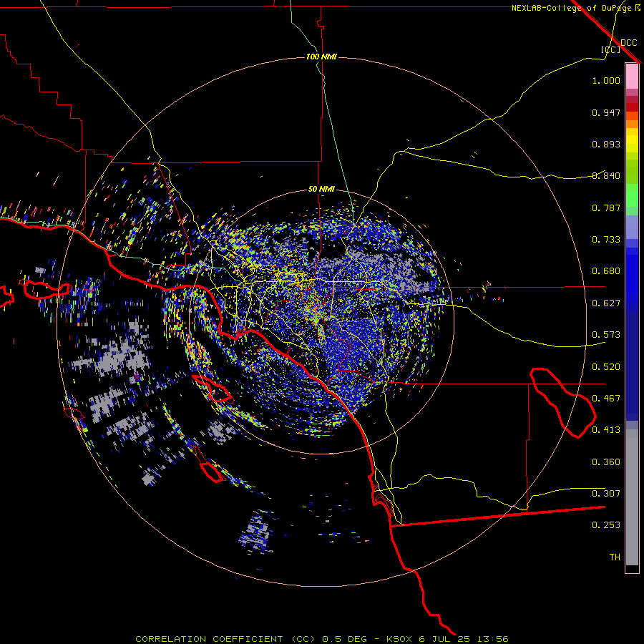Click the 0.253 value on the color scale

[x=606, y=525]
